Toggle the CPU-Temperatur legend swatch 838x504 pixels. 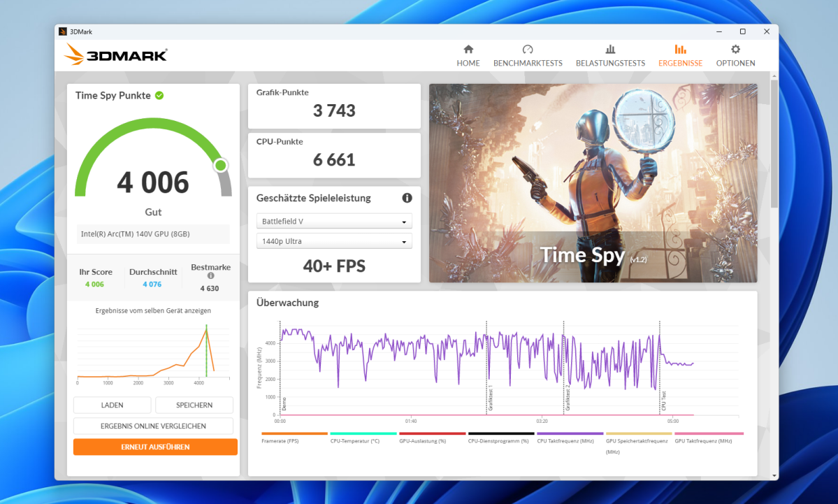point(363,433)
